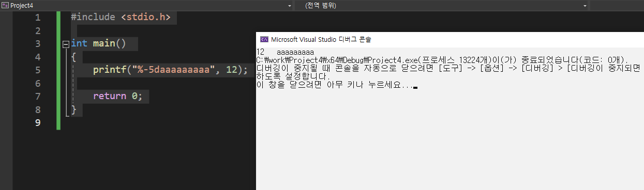Viewport: 644px width, 190px height.
Task: Click the Project4.exe process exit message
Action: tap(442, 60)
